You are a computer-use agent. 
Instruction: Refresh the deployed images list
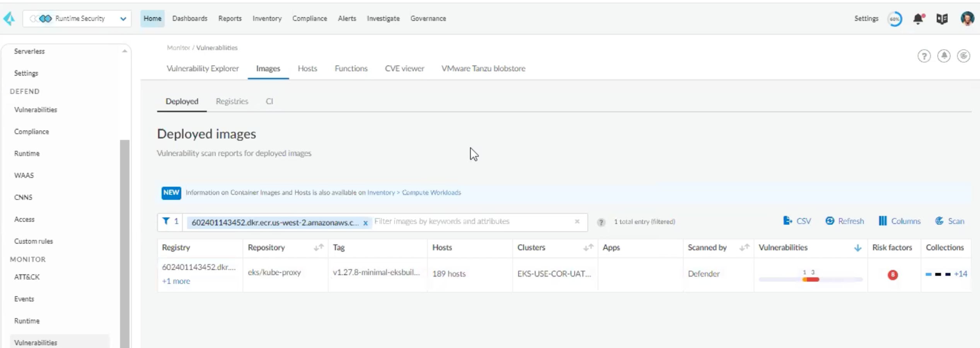pos(845,221)
